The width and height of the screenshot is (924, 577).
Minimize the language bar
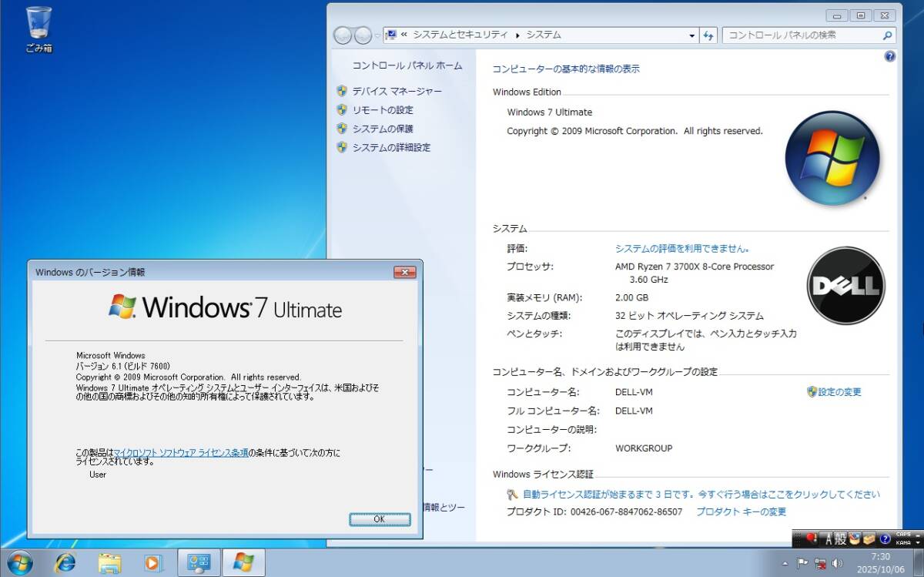coord(918,535)
